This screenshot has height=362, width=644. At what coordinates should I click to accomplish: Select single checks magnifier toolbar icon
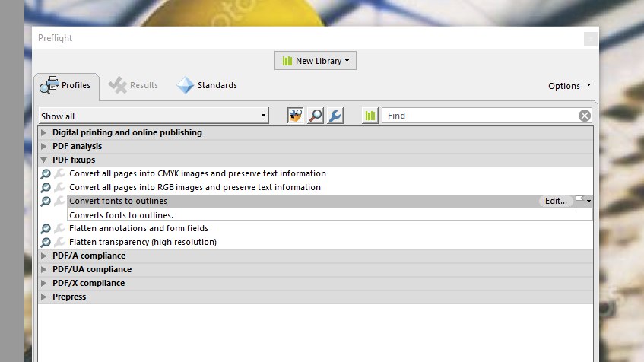[x=316, y=116]
